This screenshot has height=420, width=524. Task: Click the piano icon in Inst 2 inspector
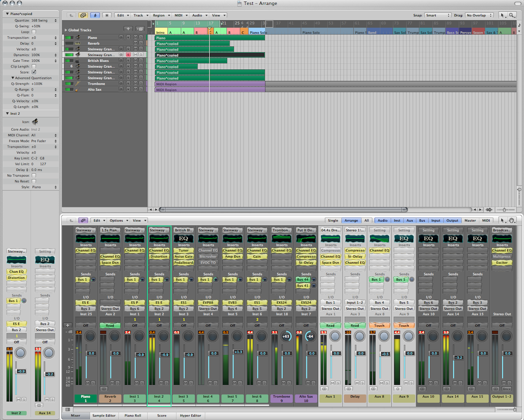35,121
